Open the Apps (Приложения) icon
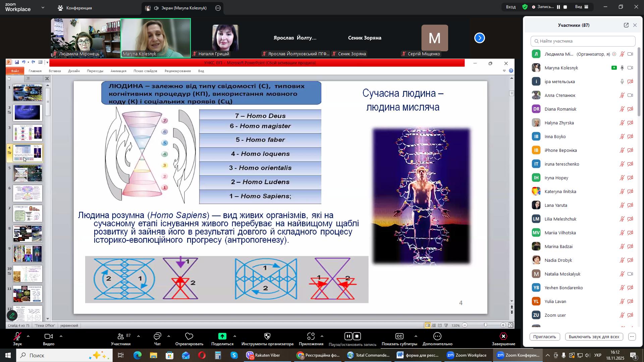 [x=311, y=337]
